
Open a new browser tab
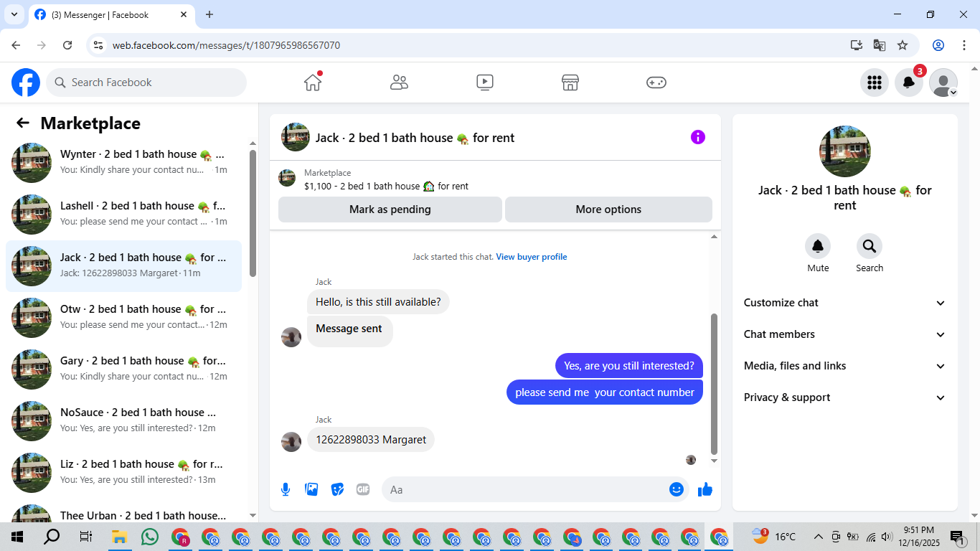tap(209, 14)
